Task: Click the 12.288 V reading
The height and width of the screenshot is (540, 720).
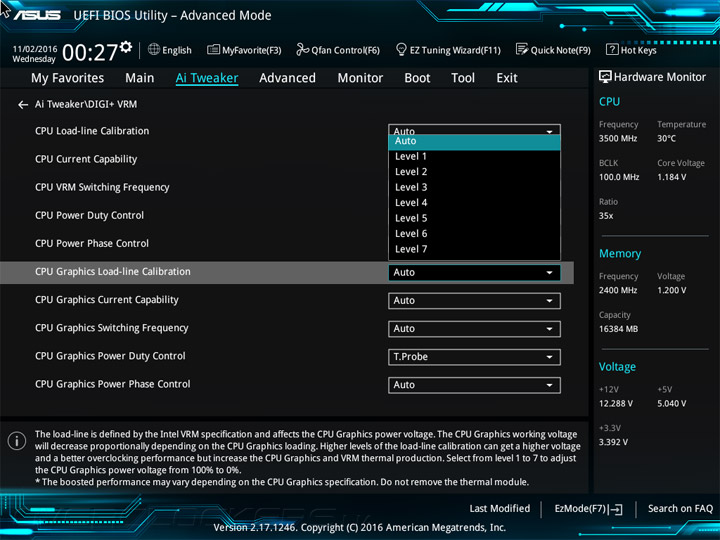Action: (616, 404)
